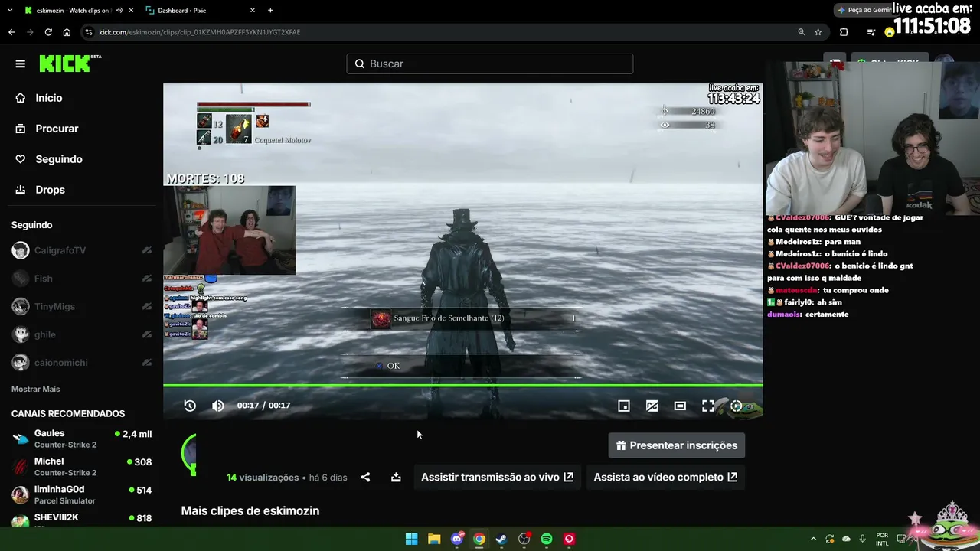Open the cloud icon in the system tray

coord(846,539)
